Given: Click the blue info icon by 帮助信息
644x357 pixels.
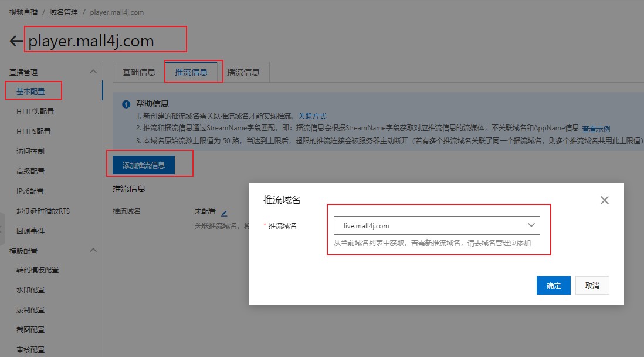Looking at the screenshot, I should point(126,105).
